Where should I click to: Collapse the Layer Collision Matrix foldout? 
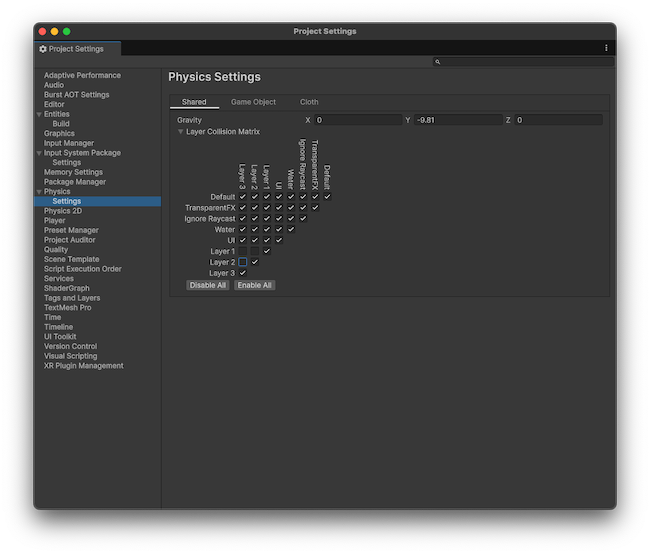tap(181, 132)
